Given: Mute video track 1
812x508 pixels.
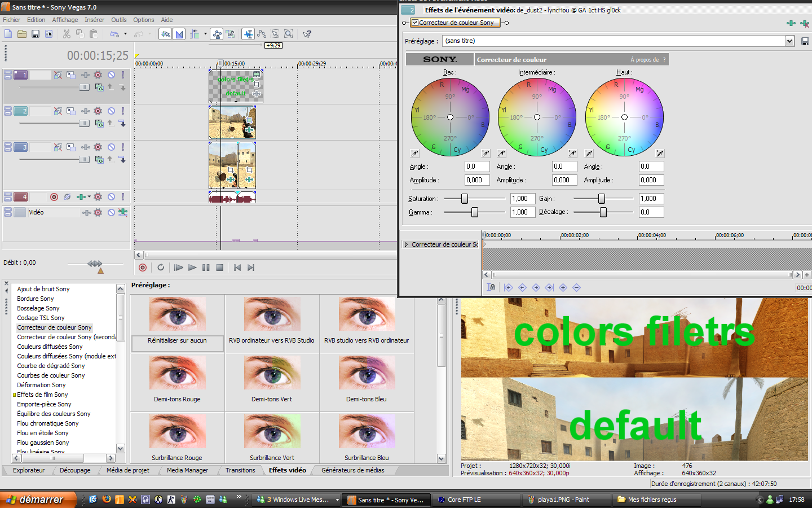Looking at the screenshot, I should 111,75.
